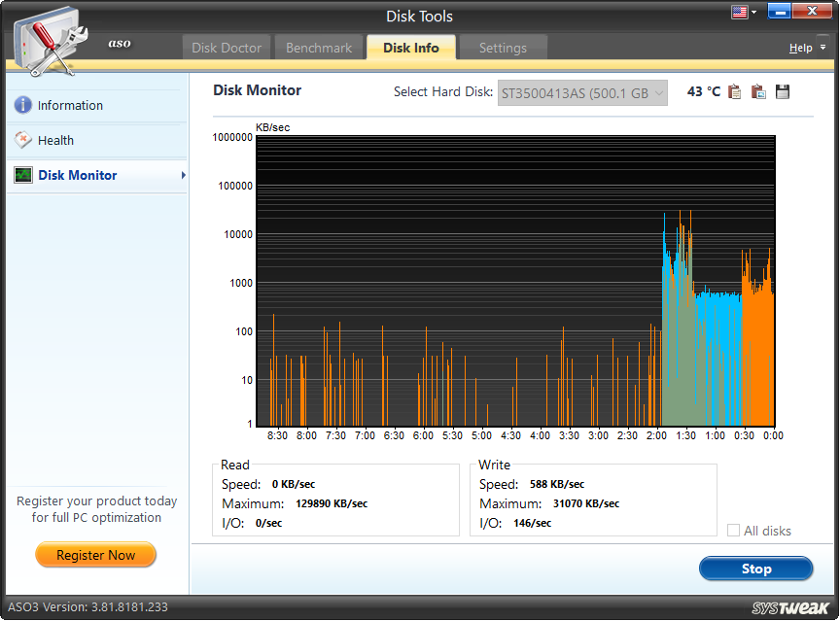
Task: Expand the Help dropdown arrow
Action: point(822,47)
